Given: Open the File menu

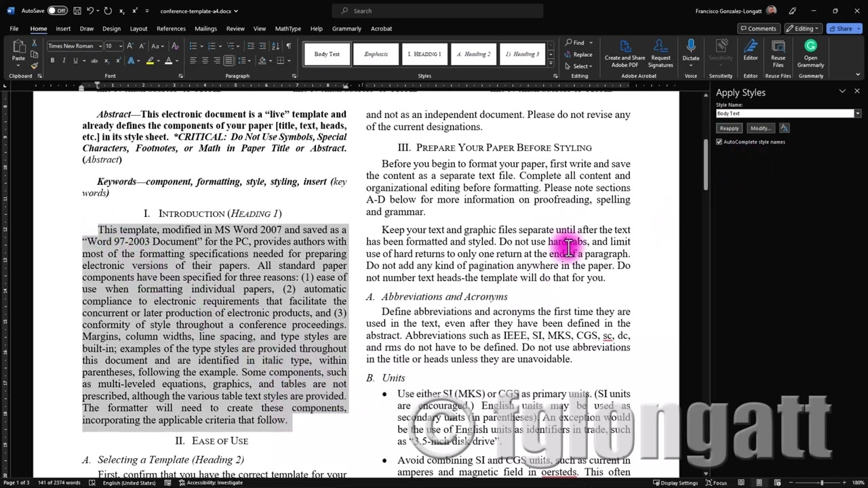Looking at the screenshot, I should tap(14, 28).
